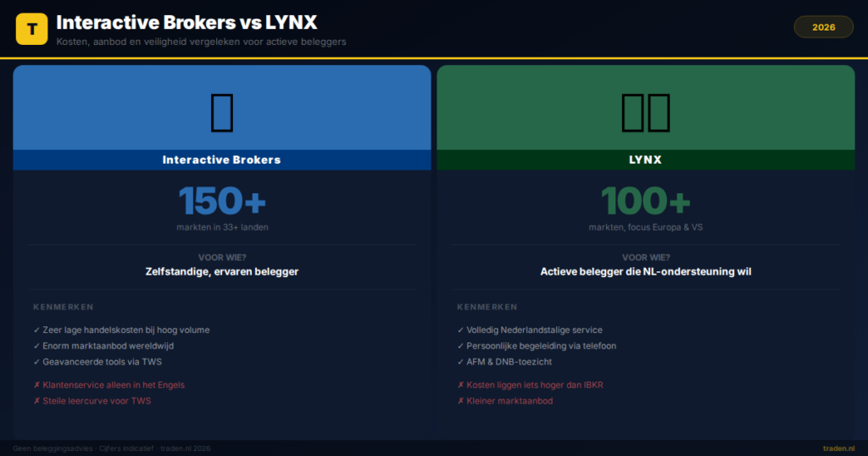This screenshot has width=868, height=456.
Task: Click the LYNX card header label
Action: click(645, 160)
